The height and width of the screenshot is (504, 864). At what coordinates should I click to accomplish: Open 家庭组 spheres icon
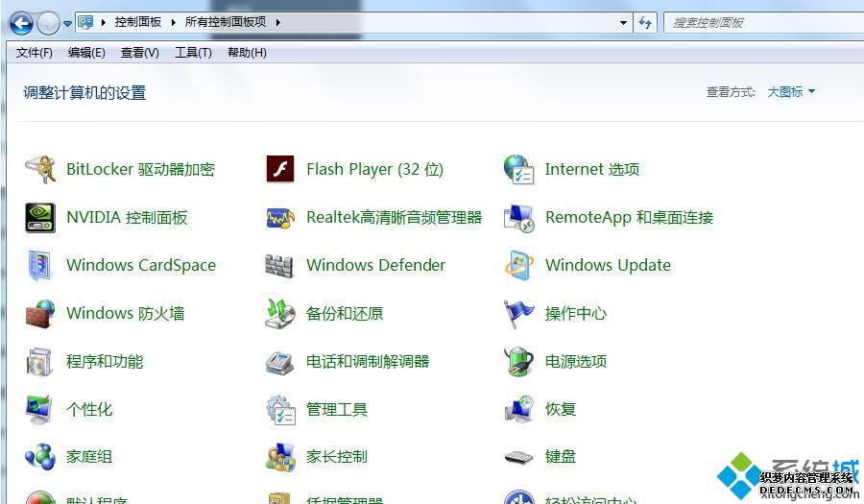click(40, 457)
